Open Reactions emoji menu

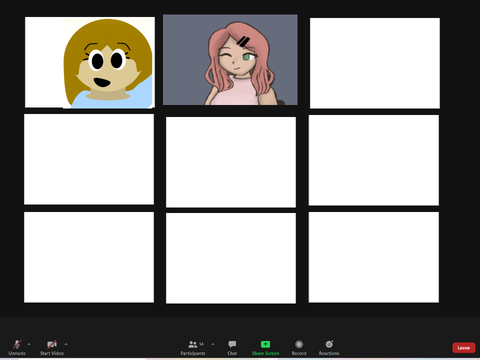329,347
